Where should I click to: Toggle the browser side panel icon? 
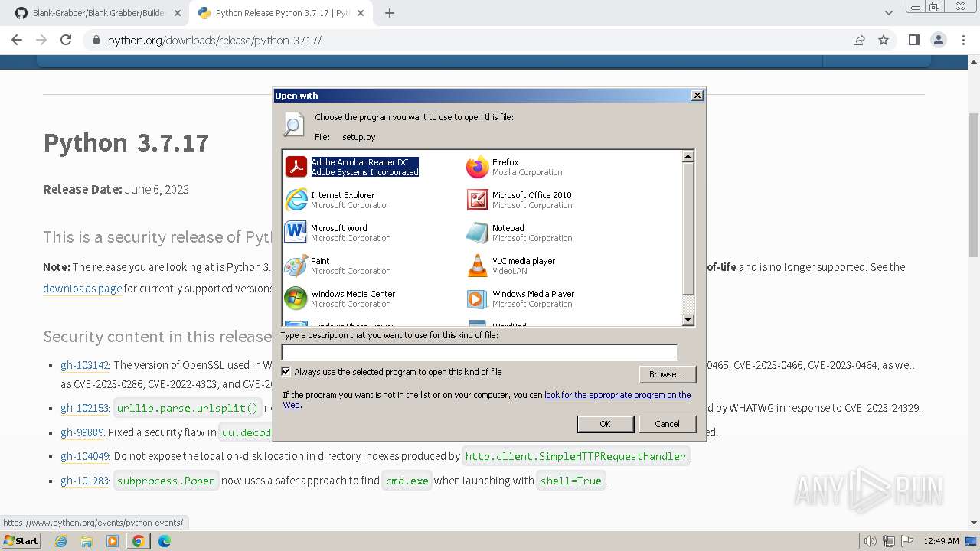(914, 40)
